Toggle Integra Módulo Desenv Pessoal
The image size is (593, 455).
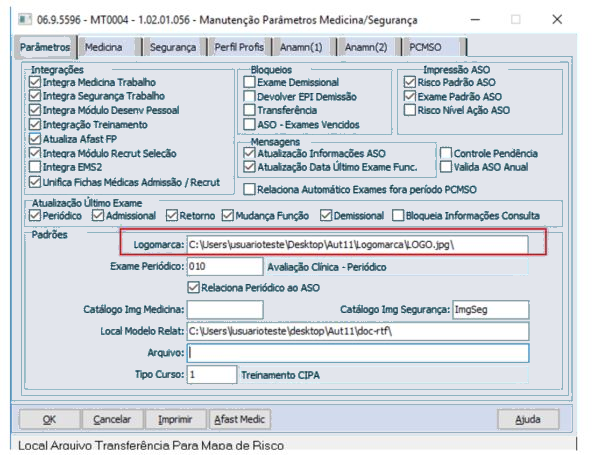(x=35, y=110)
